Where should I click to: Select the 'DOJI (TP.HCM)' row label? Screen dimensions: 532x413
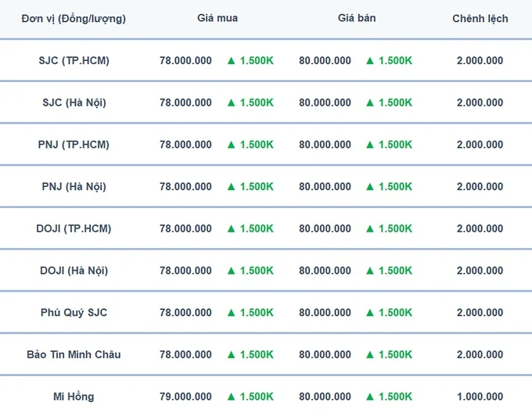click(x=74, y=229)
